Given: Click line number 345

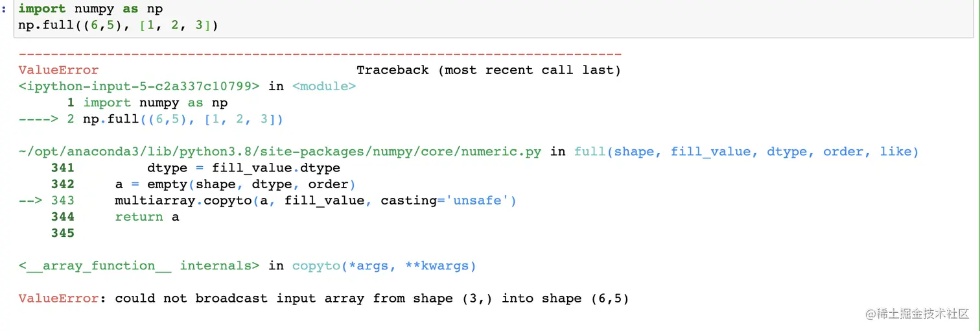Looking at the screenshot, I should pos(63,233).
